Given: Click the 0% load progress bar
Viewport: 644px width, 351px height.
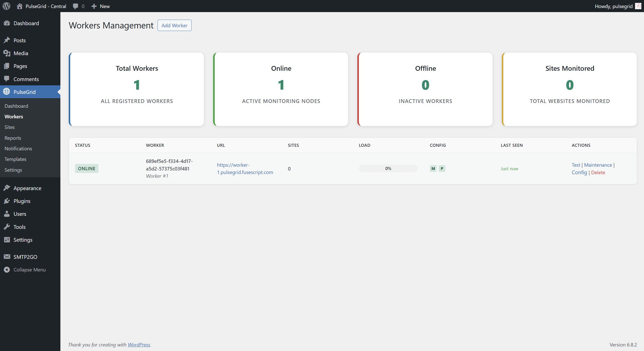Looking at the screenshot, I should pyautogui.click(x=388, y=168).
